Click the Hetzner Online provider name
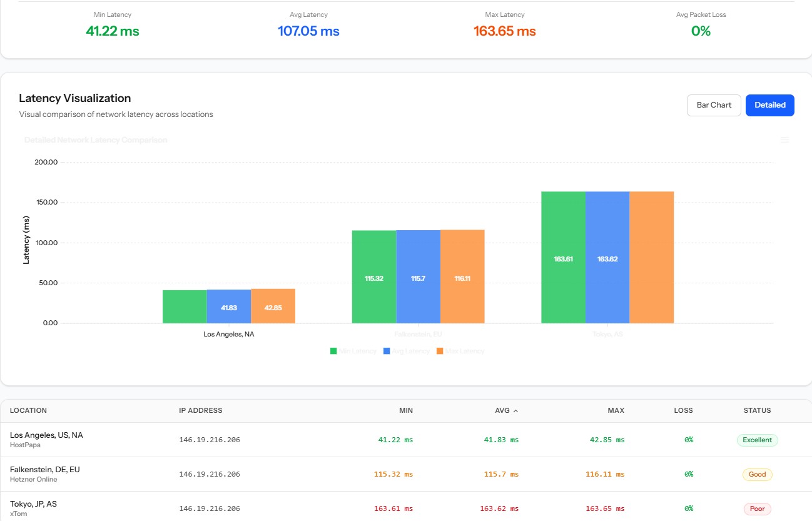The image size is (812, 521). coord(33,480)
